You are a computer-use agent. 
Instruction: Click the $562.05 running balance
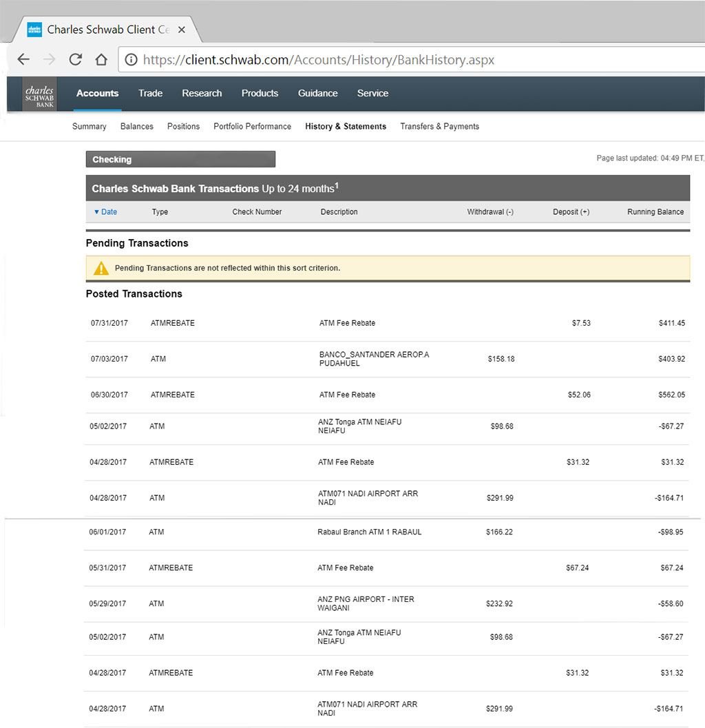pyautogui.click(x=671, y=395)
